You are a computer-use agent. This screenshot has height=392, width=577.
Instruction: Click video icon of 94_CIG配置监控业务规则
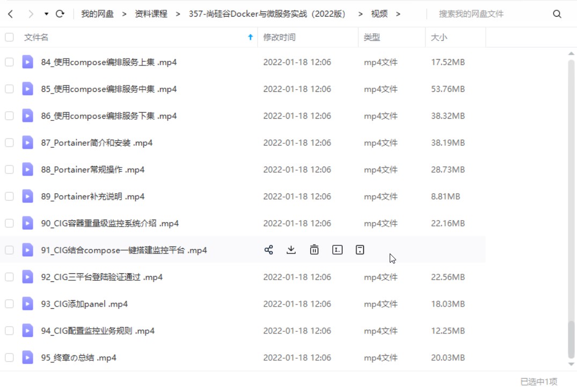coord(27,331)
